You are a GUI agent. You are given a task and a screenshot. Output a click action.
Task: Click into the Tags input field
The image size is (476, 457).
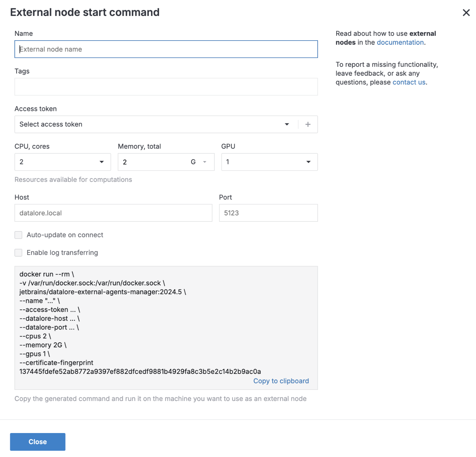[x=166, y=87]
